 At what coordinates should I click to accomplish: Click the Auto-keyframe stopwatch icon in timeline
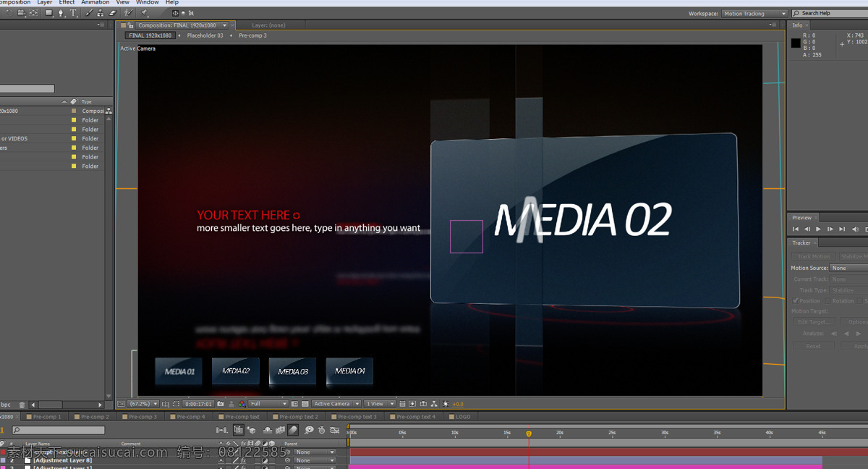click(x=321, y=430)
